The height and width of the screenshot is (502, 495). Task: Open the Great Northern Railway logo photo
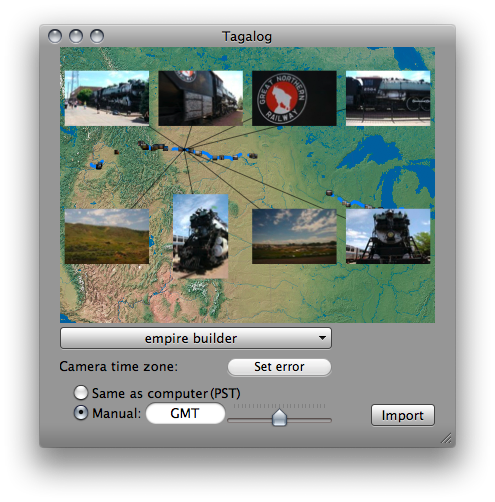(x=294, y=98)
